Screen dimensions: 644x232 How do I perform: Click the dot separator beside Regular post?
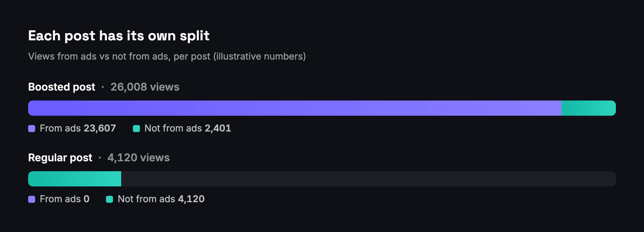[100, 158]
